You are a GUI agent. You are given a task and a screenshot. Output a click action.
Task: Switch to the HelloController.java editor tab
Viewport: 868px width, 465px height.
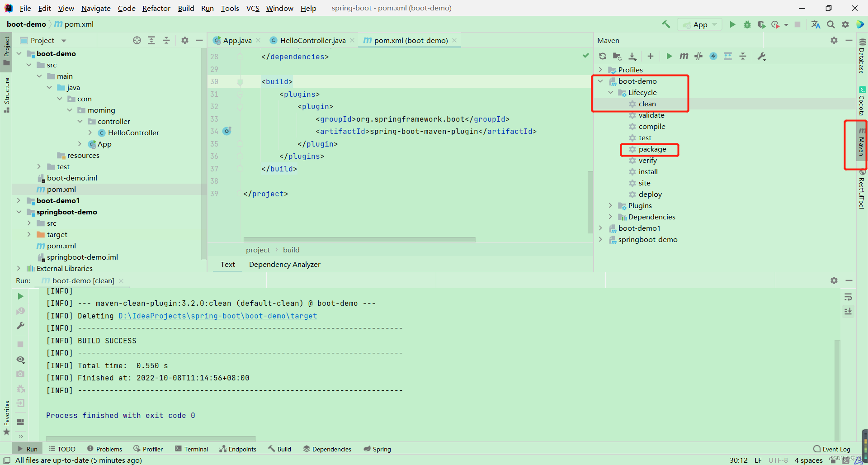click(x=312, y=40)
